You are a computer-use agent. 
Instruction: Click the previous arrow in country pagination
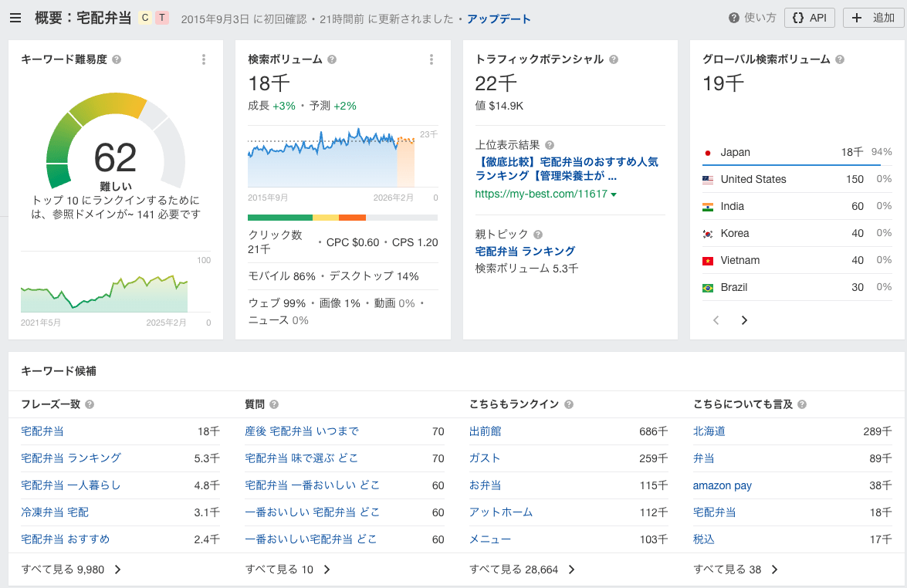716,319
